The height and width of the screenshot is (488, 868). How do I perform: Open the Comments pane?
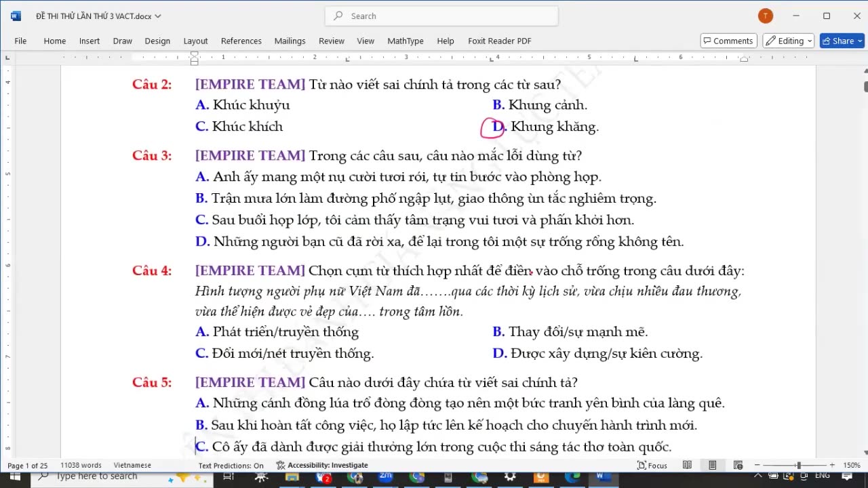[728, 41]
